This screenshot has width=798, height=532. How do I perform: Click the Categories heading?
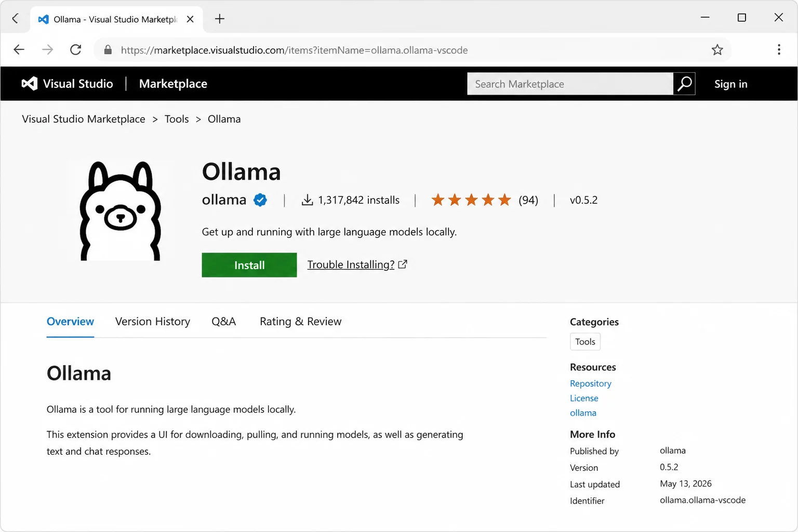pyautogui.click(x=594, y=322)
